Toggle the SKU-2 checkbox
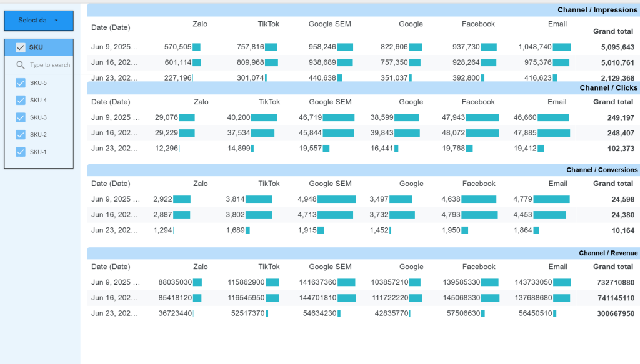Viewport: 640px width, 364px height. click(21, 134)
